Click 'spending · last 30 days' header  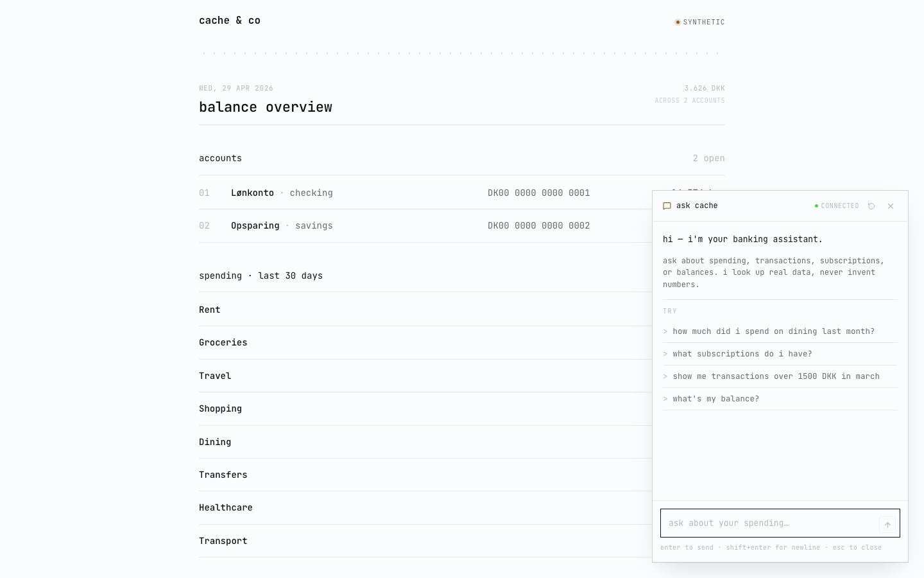(261, 276)
